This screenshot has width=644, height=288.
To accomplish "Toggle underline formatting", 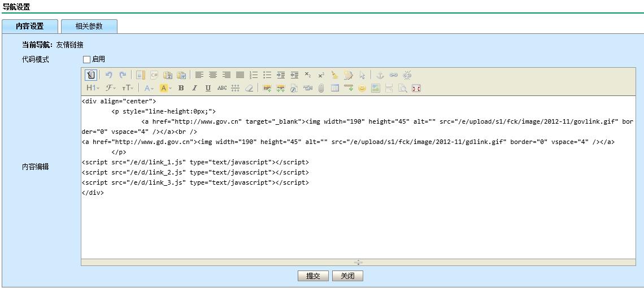I will (x=208, y=88).
